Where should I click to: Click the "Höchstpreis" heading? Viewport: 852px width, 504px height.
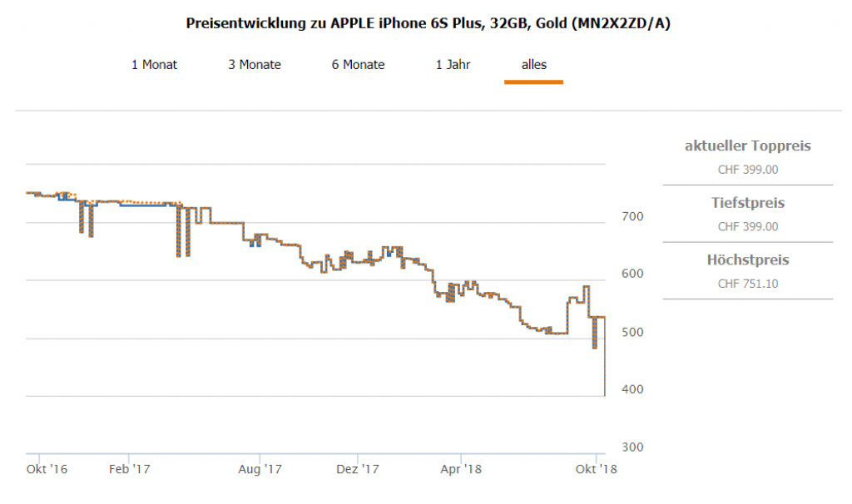[747, 260]
